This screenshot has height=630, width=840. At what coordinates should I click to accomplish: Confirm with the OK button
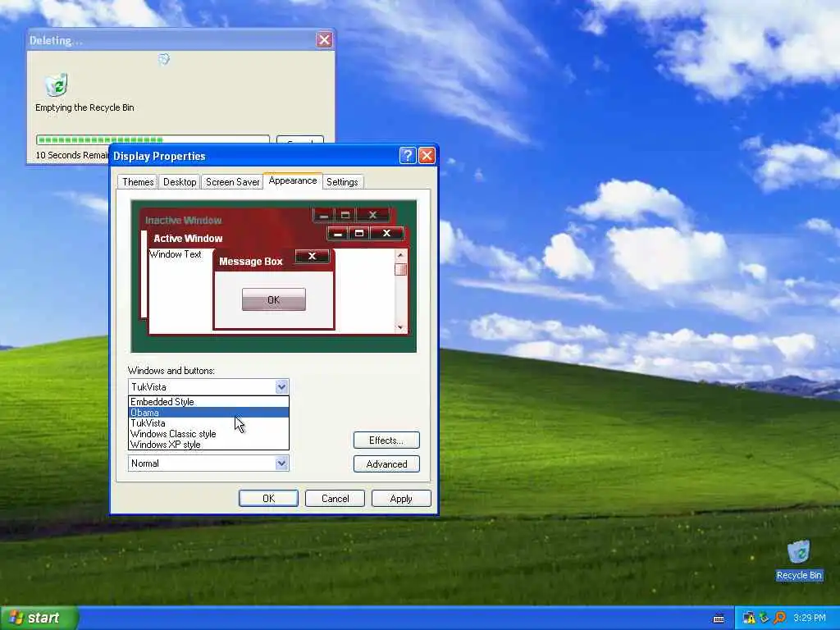pyautogui.click(x=268, y=498)
